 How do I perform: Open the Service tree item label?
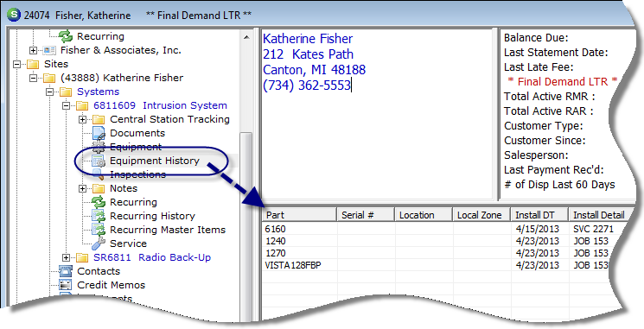128,244
